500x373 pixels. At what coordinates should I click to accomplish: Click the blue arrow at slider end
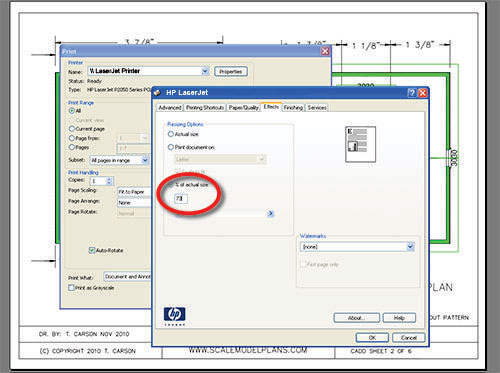(271, 213)
